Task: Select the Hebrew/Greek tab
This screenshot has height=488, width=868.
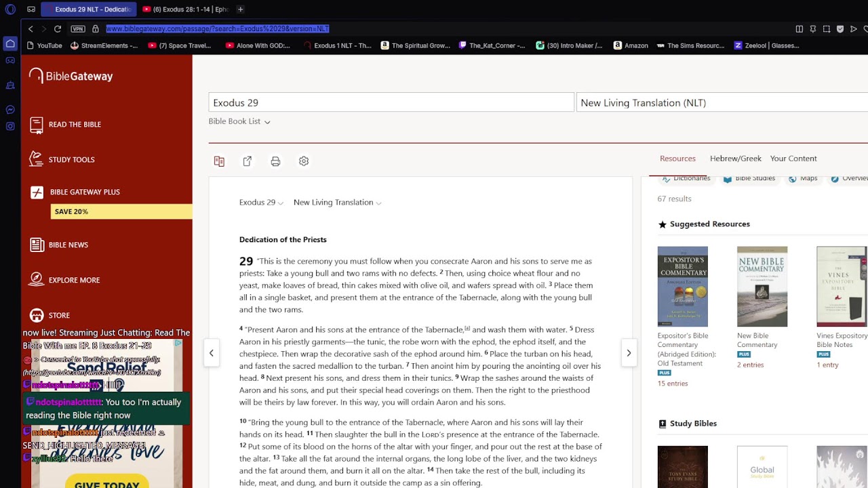Action: [736, 159]
